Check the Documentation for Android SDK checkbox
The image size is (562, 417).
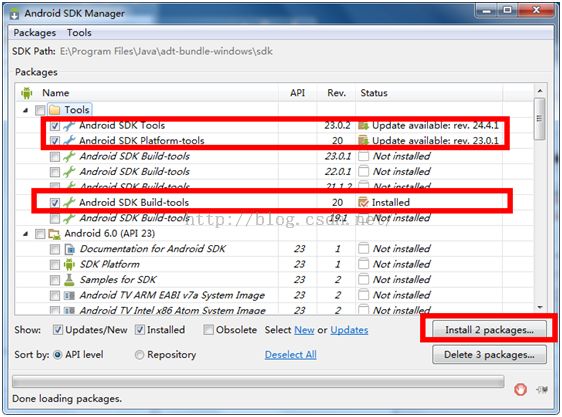tap(55, 249)
